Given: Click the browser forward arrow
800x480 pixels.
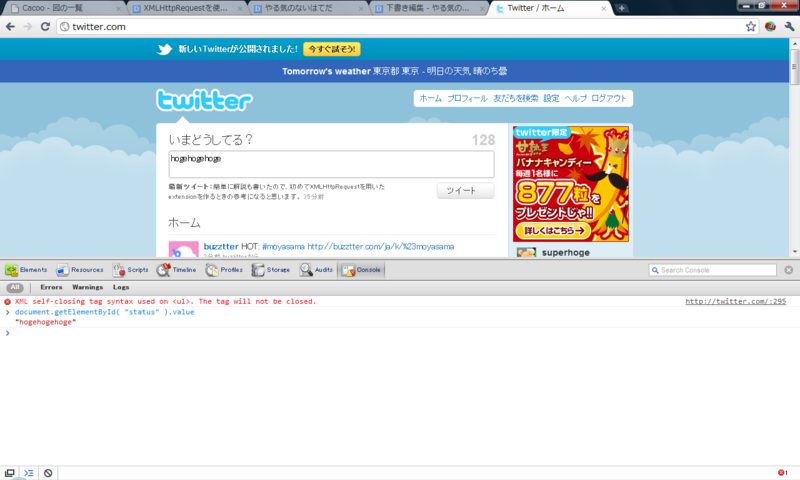Looking at the screenshot, I should (x=28, y=27).
